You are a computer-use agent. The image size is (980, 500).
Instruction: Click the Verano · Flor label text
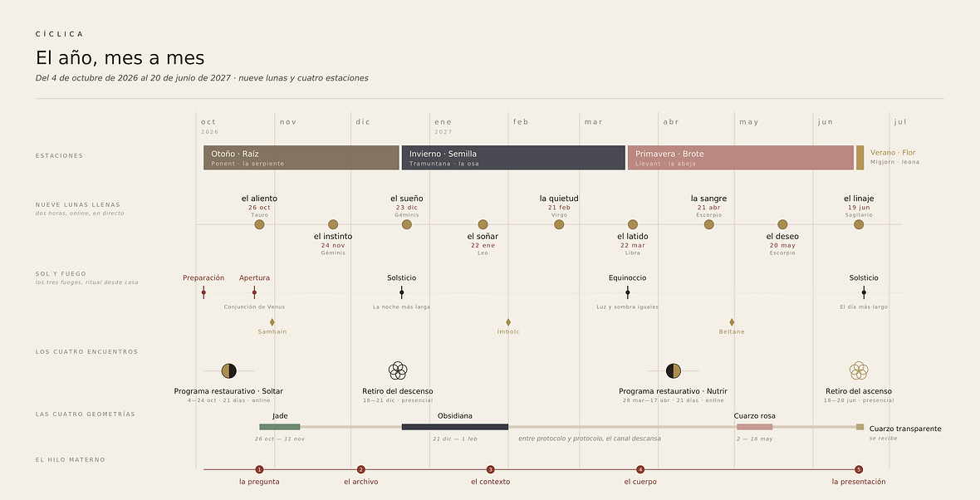tap(893, 153)
